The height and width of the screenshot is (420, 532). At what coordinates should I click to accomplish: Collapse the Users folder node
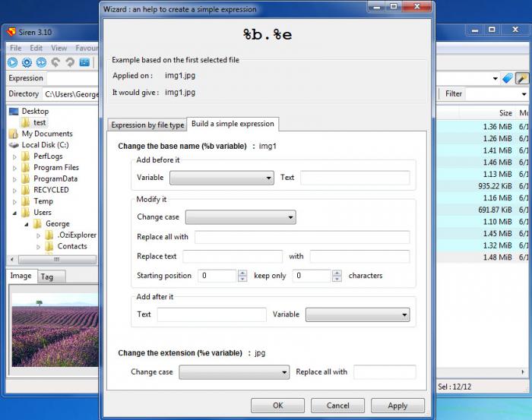tap(14, 213)
